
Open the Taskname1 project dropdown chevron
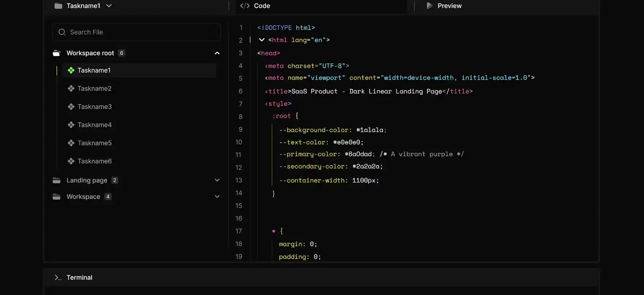coord(109,6)
